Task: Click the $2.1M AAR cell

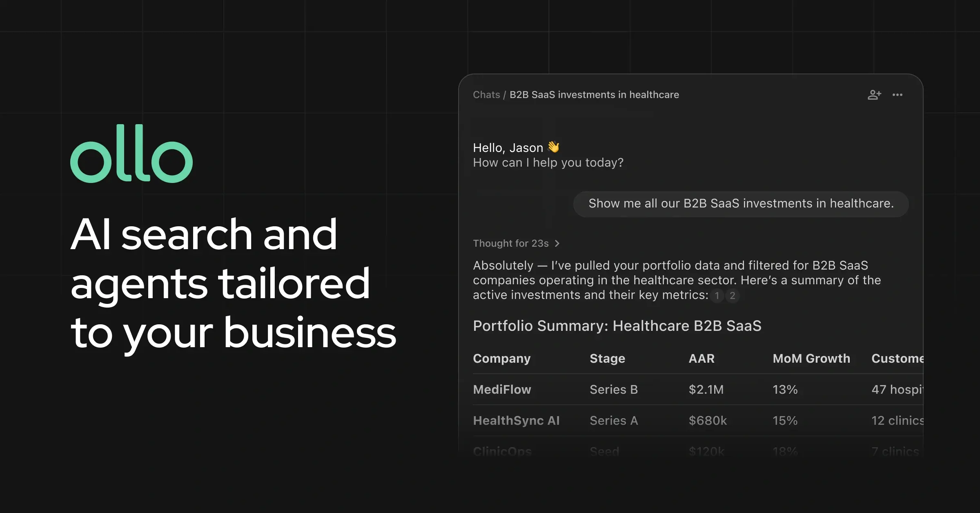Action: [706, 389]
